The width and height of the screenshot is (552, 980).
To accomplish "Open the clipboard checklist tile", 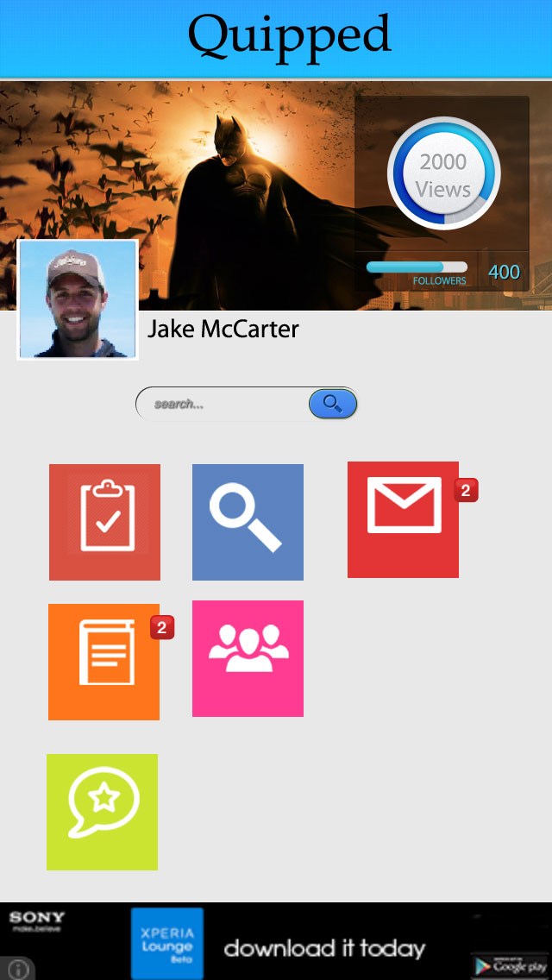I will point(104,522).
